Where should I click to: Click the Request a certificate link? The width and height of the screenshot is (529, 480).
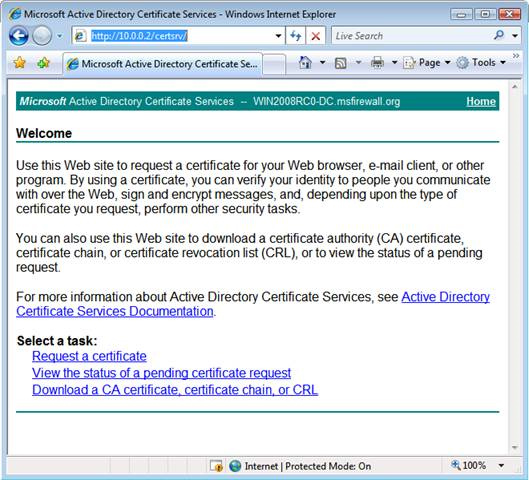click(89, 356)
